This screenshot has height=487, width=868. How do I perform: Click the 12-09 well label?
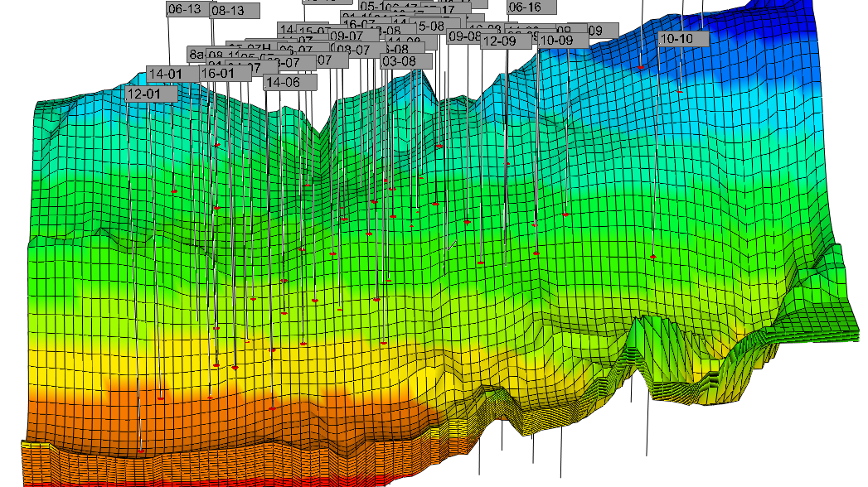[x=506, y=41]
